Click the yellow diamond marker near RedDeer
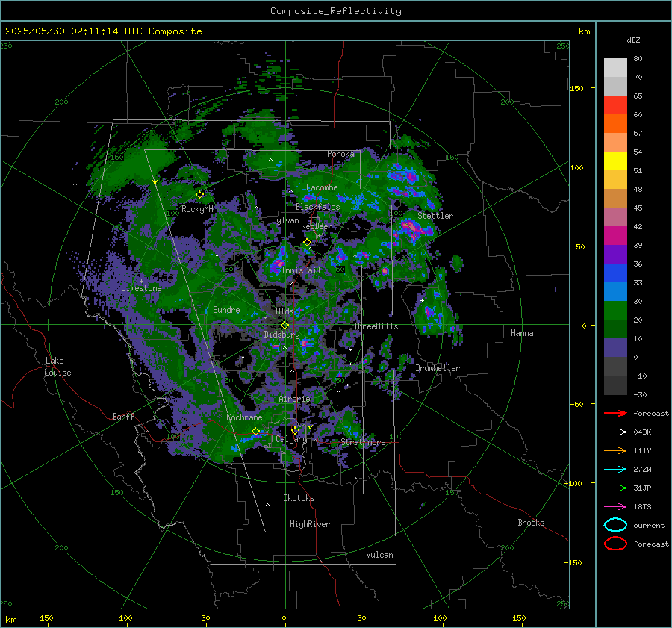Screen dimensions: 672x628 [x=307, y=243]
